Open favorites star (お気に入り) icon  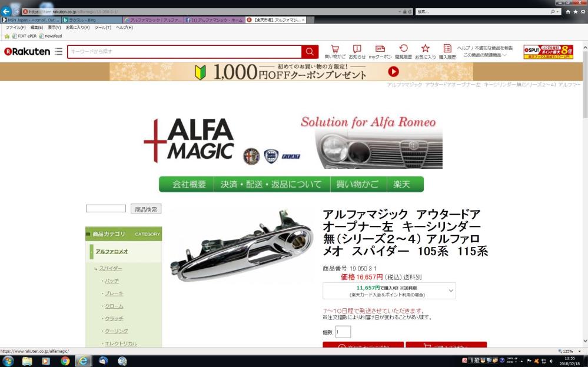(x=425, y=52)
